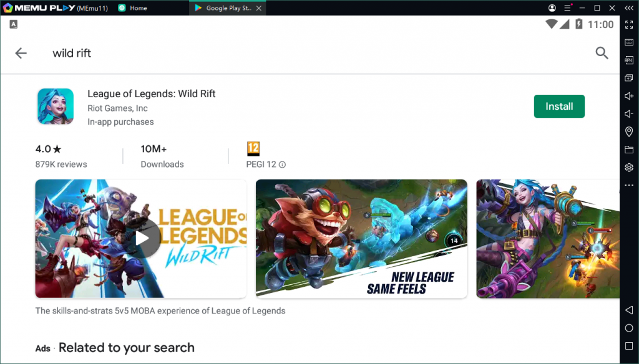Screen dimensions: 639x364
Task: Expand more sidebar options via the ellipsis
Action: 629,185
